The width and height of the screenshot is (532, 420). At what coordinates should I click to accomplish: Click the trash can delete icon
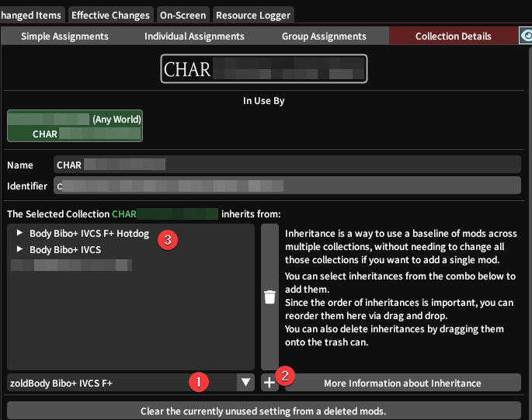pyautogui.click(x=269, y=297)
